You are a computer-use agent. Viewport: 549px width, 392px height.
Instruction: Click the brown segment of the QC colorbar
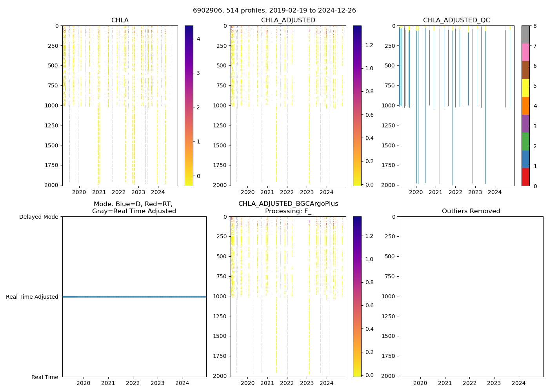(x=525, y=70)
